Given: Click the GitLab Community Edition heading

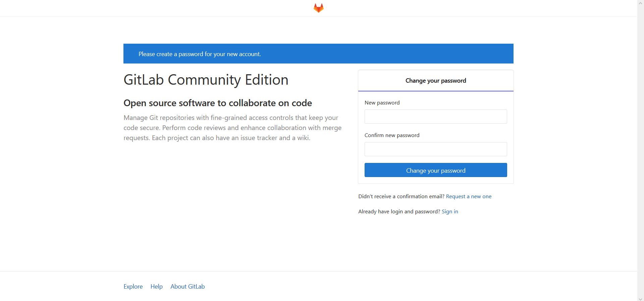Looking at the screenshot, I should point(206,80).
